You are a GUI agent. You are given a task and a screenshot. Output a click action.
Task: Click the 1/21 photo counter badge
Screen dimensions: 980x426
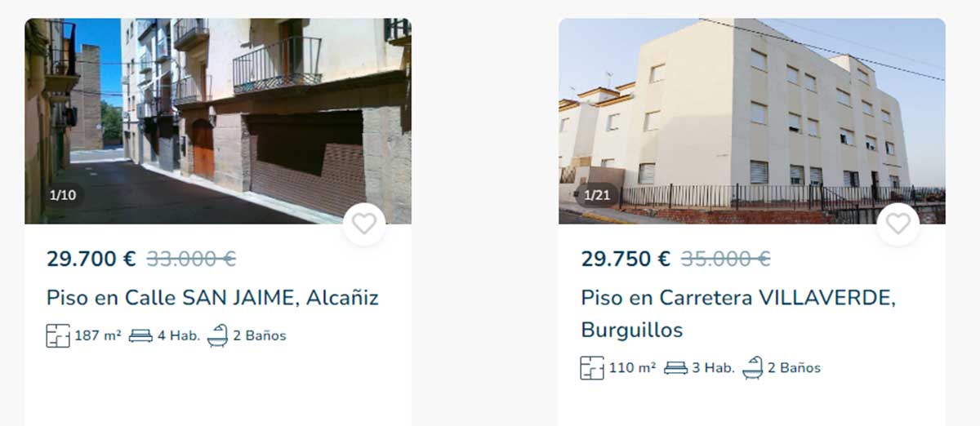[x=597, y=195]
